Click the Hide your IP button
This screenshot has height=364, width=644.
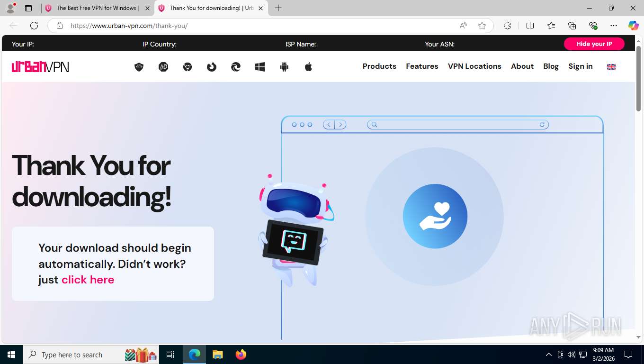click(x=594, y=44)
